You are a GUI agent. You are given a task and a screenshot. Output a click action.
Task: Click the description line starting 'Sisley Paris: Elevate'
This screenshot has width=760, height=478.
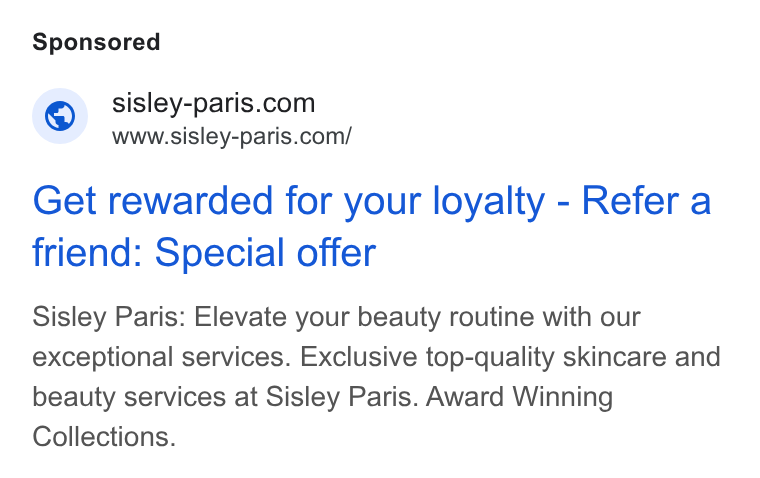coord(336,318)
